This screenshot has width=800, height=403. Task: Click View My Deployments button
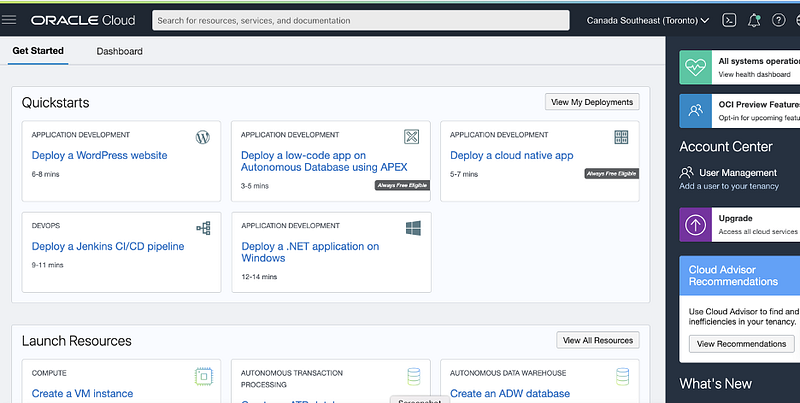click(x=592, y=102)
